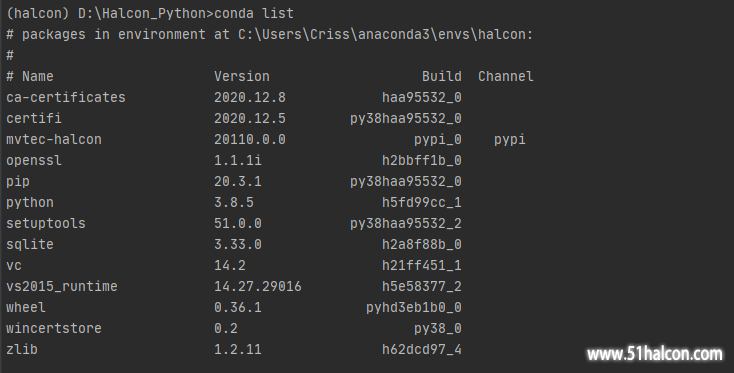Click the mvtec-halcon package name
Viewport: 734px width, 373px height.
[x=54, y=139]
